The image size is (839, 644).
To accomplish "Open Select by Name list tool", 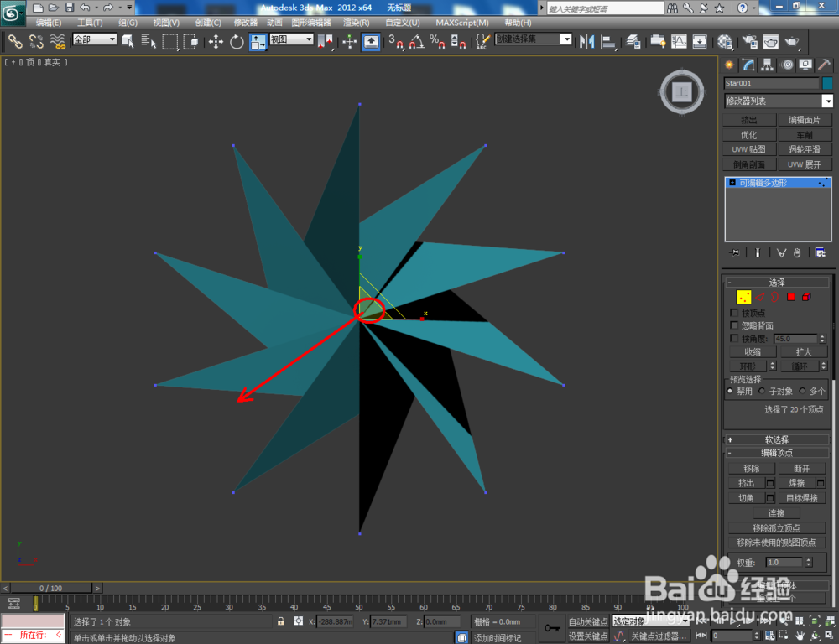I will coord(149,41).
